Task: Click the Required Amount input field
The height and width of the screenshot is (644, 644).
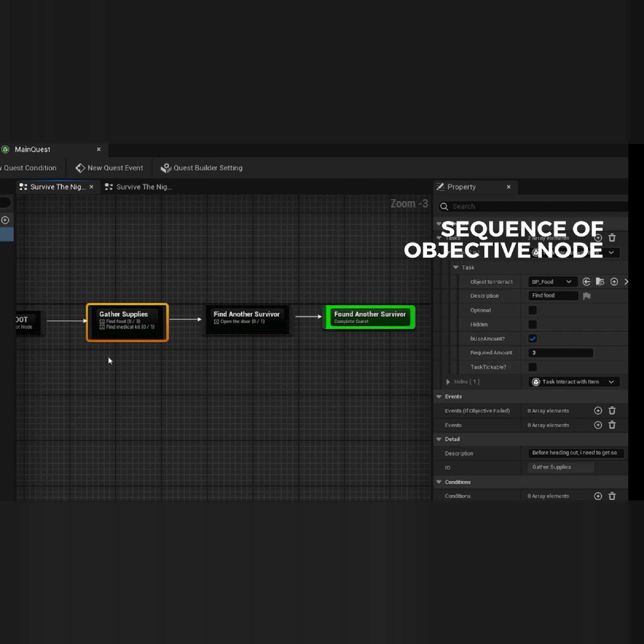Action: 560,353
